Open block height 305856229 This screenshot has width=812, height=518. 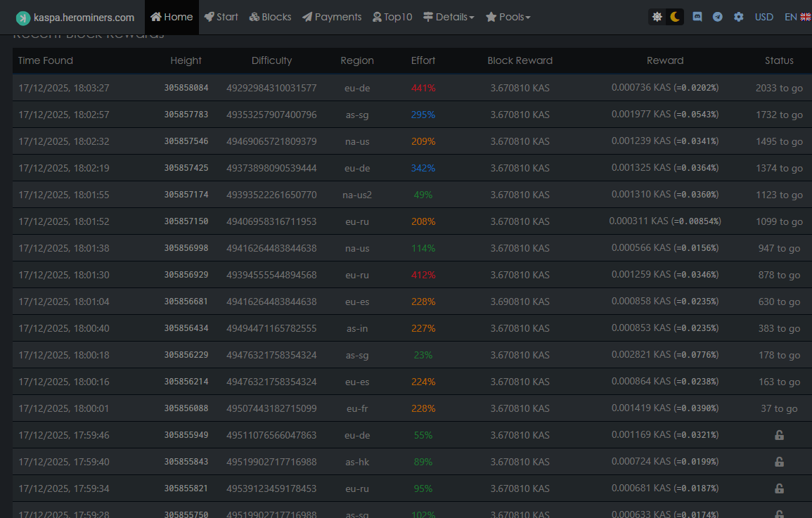(x=186, y=355)
